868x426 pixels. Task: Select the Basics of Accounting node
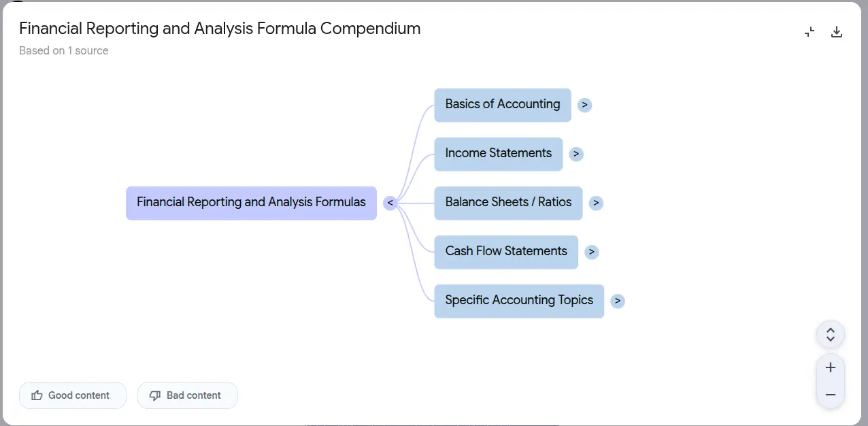[502, 105]
